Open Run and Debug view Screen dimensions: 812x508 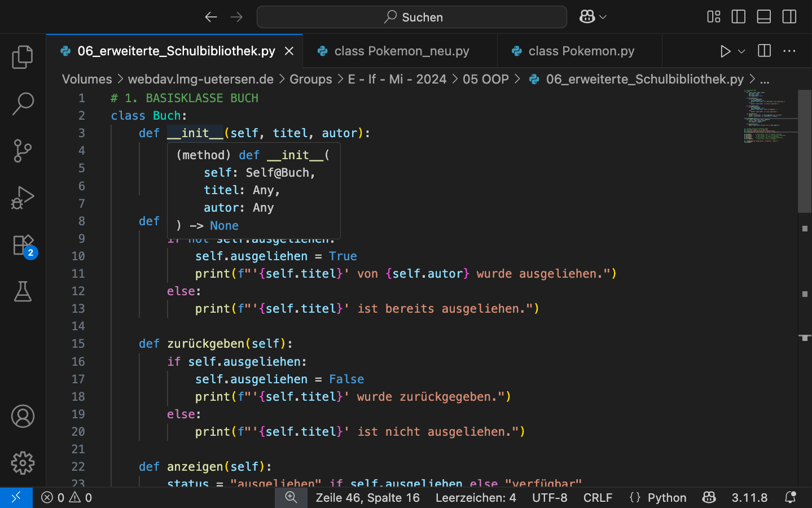pos(23,198)
